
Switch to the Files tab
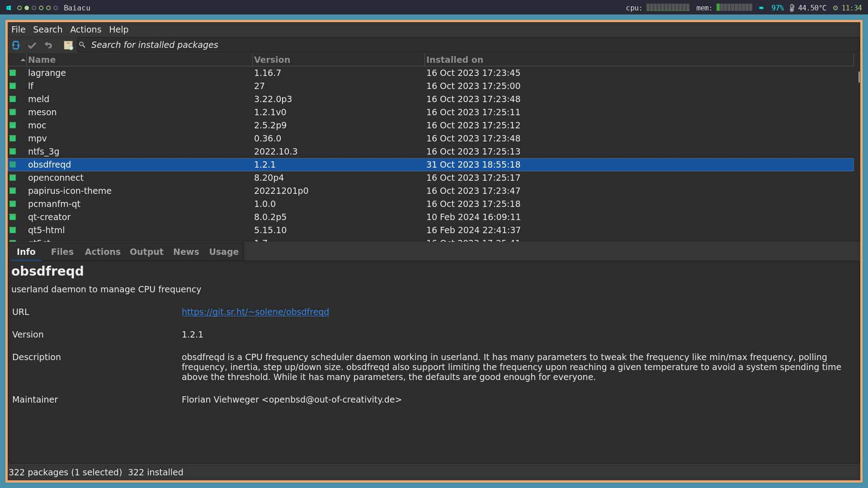pyautogui.click(x=62, y=252)
